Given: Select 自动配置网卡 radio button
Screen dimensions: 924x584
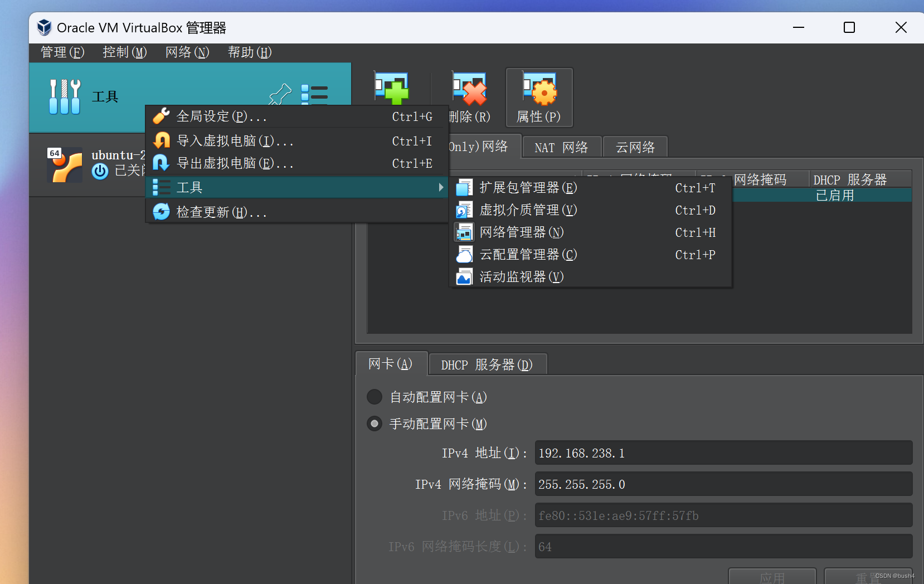Looking at the screenshot, I should 375,397.
